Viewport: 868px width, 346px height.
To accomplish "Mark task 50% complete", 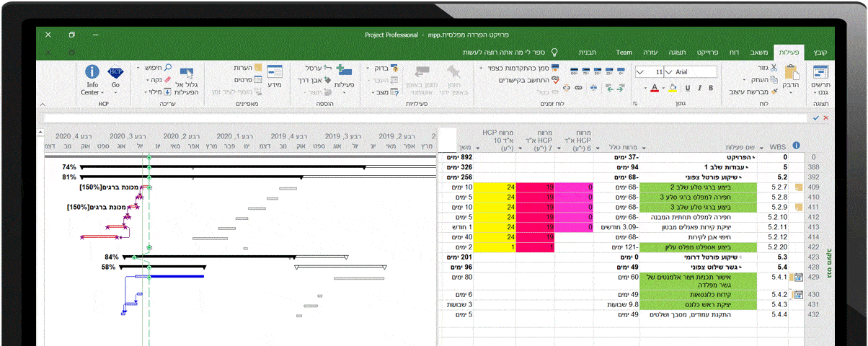I will pyautogui.click(x=598, y=71).
